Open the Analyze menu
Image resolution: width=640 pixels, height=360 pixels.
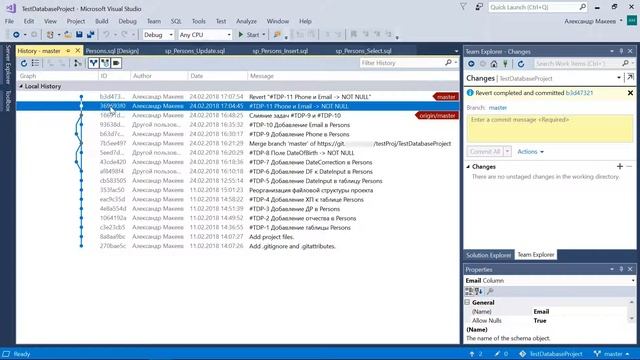pyautogui.click(x=246, y=21)
